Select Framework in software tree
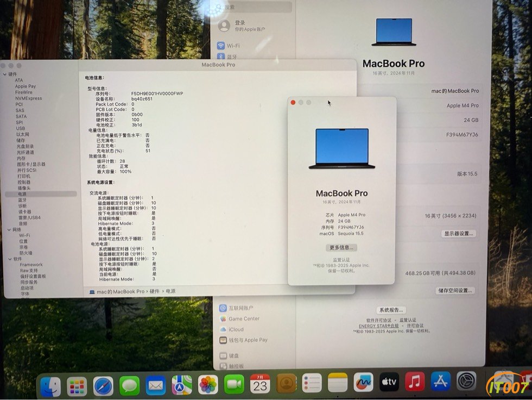Viewport: 532px width, 400px height. pyautogui.click(x=31, y=265)
